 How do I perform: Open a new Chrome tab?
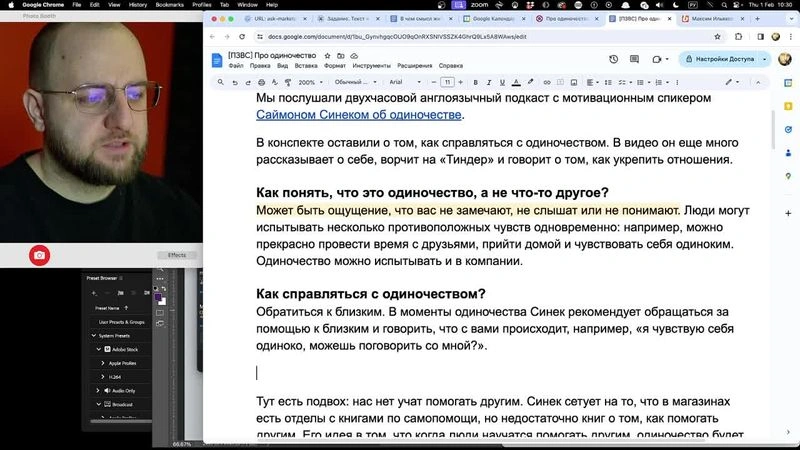pyautogui.click(x=757, y=19)
